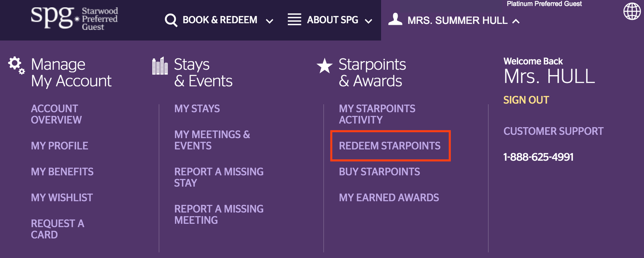The image size is (644, 258).
Task: Click the person icon next to MRS. SUMMER HULL
Action: 395,19
